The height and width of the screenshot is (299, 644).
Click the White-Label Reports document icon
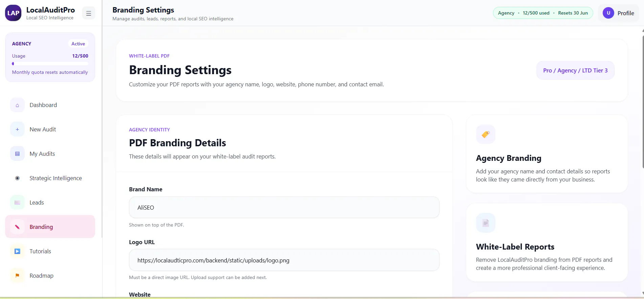[486, 223]
